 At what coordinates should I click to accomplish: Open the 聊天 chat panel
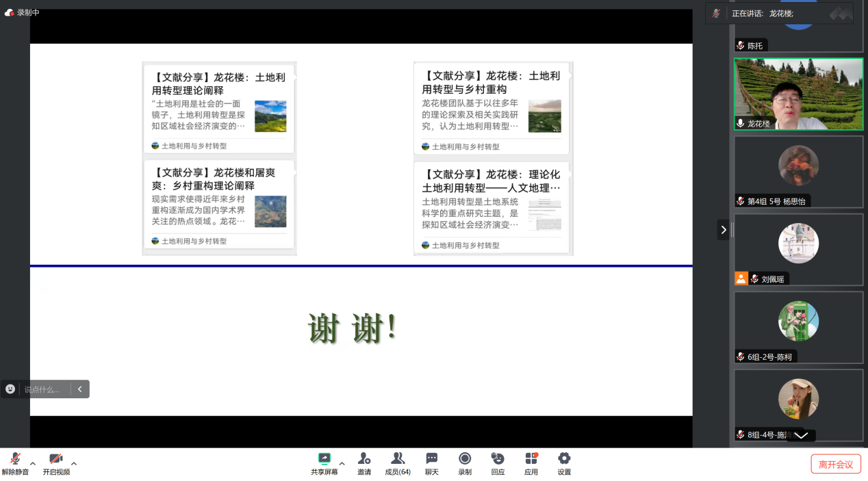click(431, 458)
